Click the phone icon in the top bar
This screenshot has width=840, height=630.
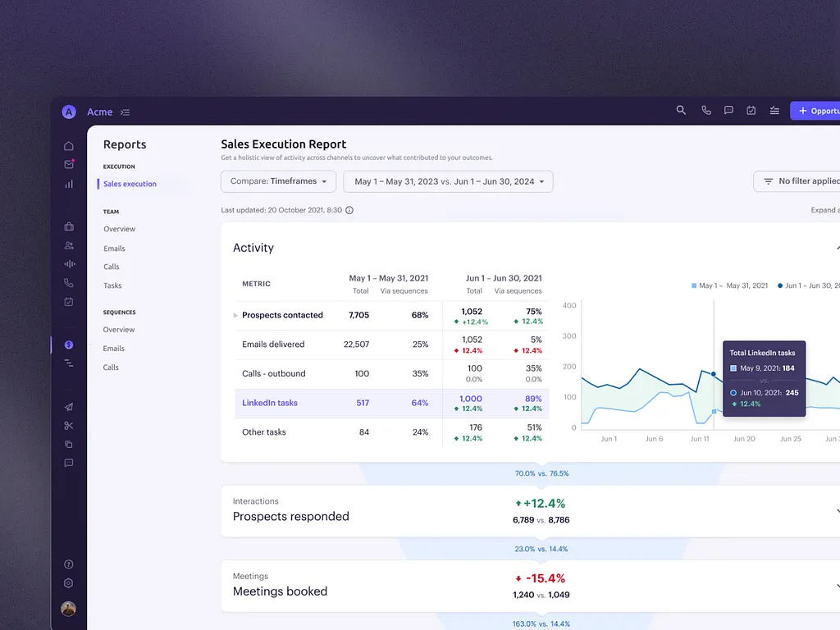pos(706,111)
